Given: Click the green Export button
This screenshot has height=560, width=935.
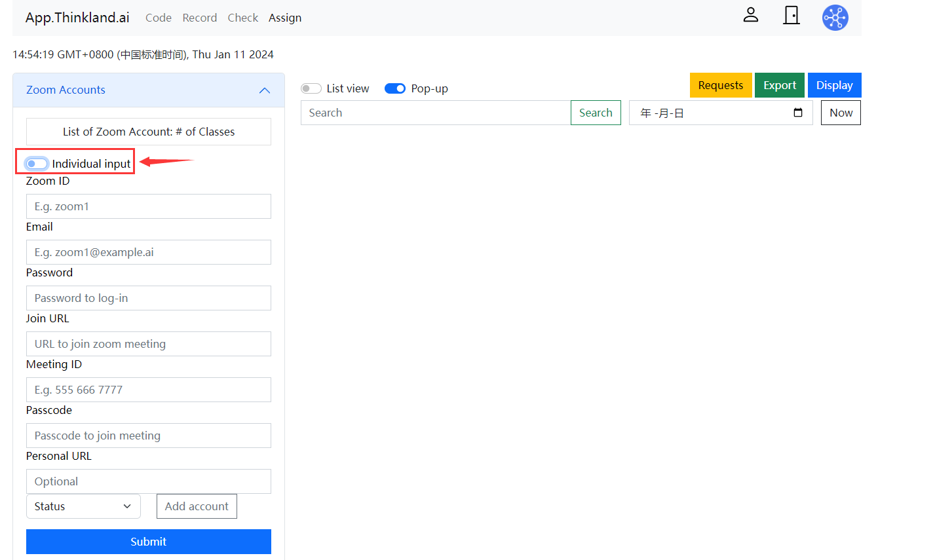Looking at the screenshot, I should click(779, 85).
